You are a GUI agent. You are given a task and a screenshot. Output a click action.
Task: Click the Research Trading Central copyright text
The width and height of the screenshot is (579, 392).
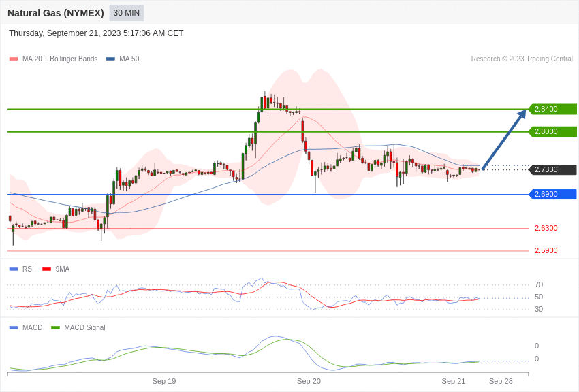[522, 59]
